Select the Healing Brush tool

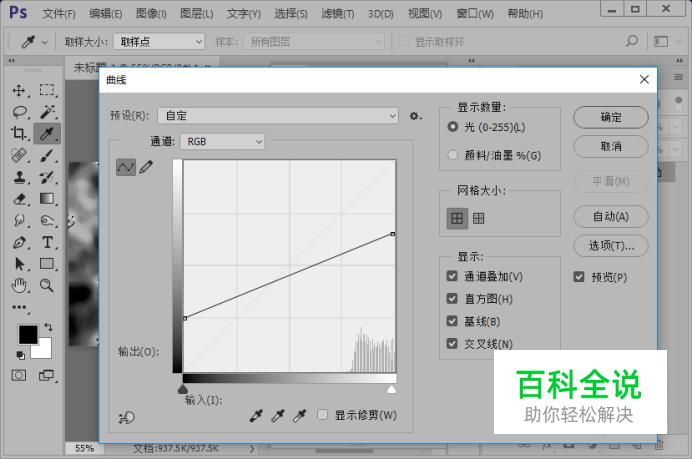click(19, 155)
